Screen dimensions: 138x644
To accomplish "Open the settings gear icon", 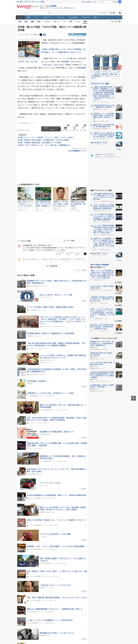I will pyautogui.click(x=120, y=13).
